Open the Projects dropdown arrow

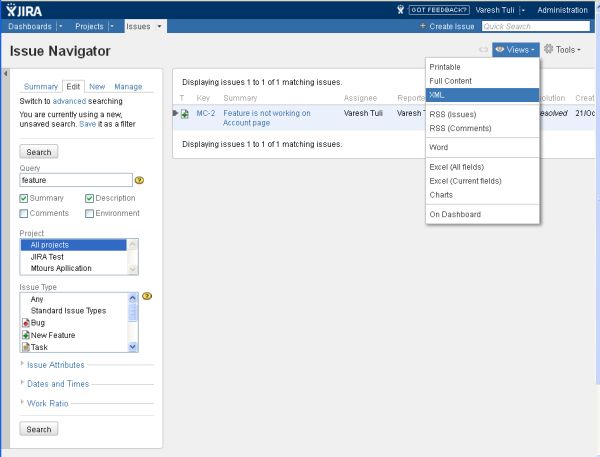coord(112,26)
